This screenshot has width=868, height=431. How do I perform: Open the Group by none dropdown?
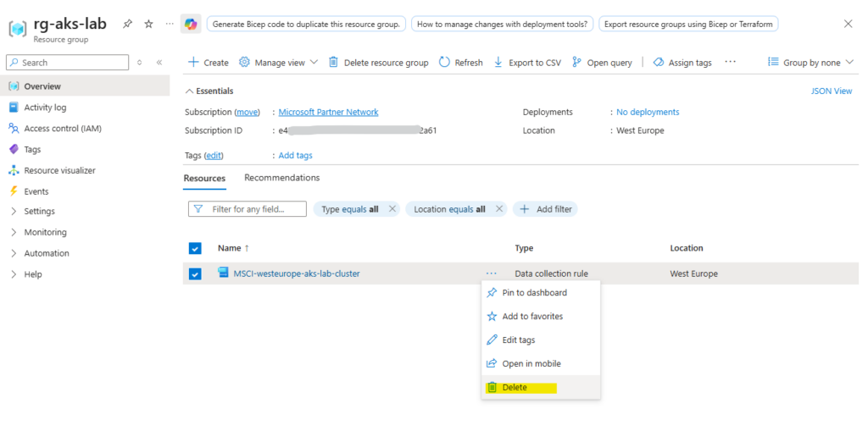click(811, 63)
